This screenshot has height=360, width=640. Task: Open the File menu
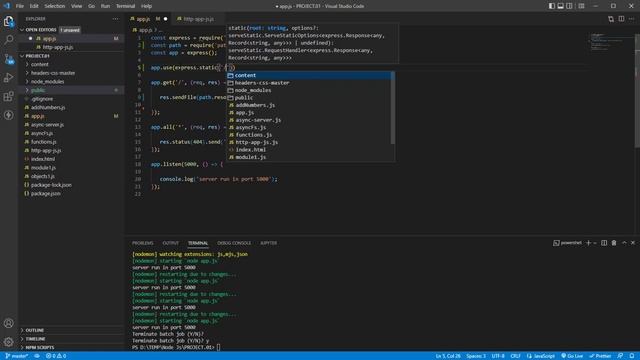coord(20,6)
